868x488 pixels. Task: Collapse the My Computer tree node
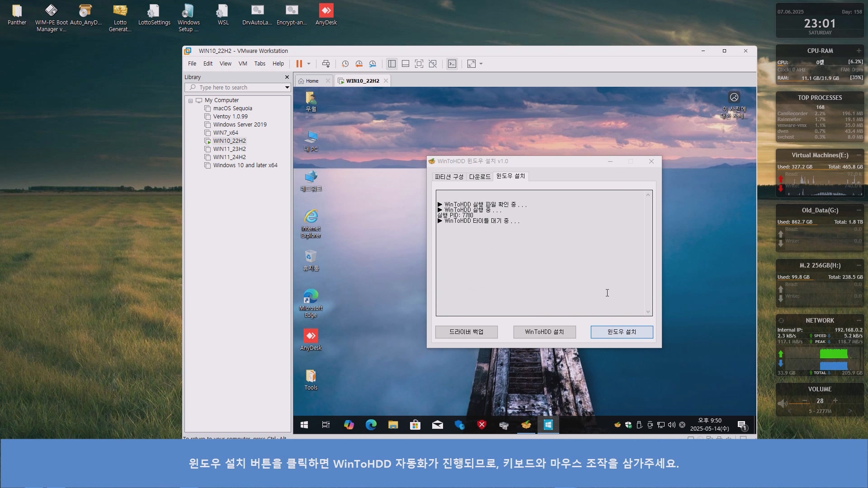pyautogui.click(x=191, y=101)
